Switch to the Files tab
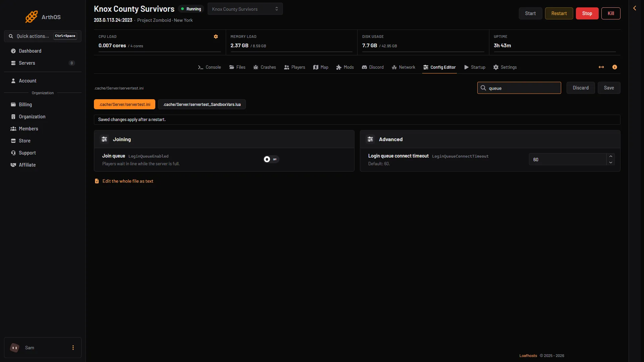Viewport: 644px width, 362px height. [237, 67]
